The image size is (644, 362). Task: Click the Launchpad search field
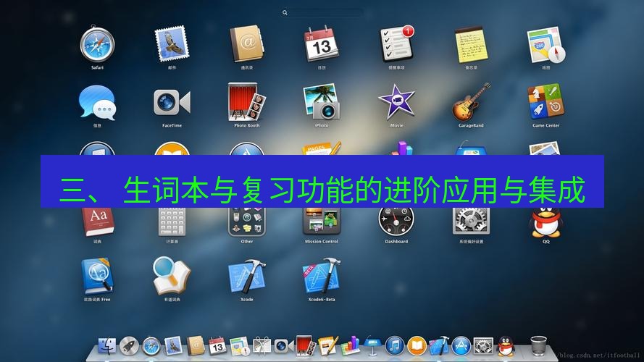coord(322,13)
